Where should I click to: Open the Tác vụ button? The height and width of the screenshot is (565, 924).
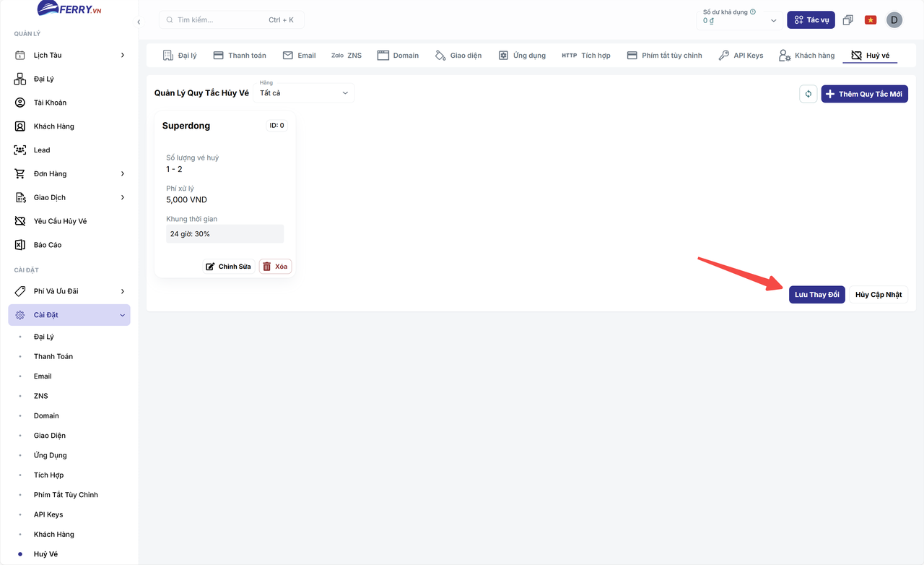[x=811, y=20]
